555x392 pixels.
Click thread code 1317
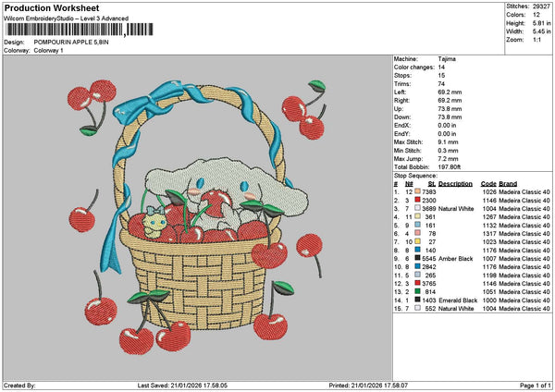(489, 234)
